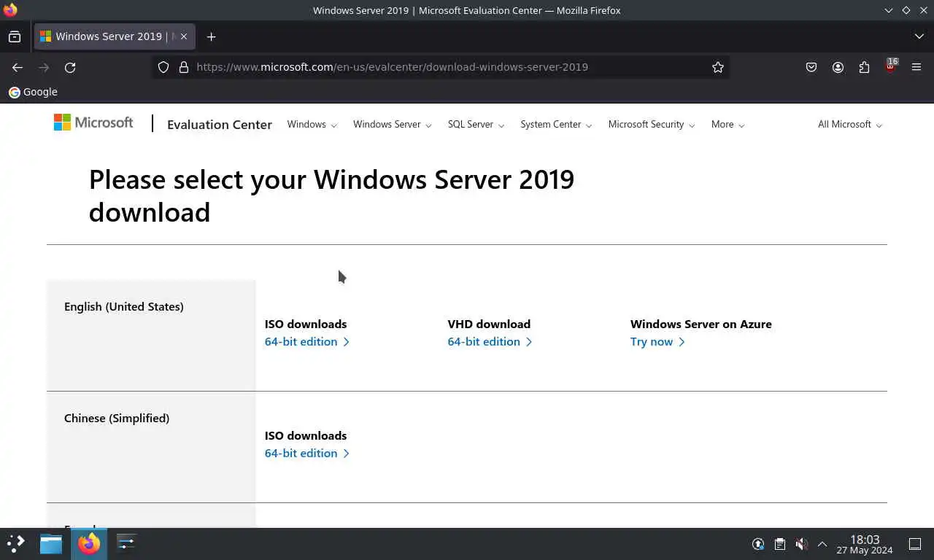
Task: Click the VHD download heading
Action: coord(489,324)
